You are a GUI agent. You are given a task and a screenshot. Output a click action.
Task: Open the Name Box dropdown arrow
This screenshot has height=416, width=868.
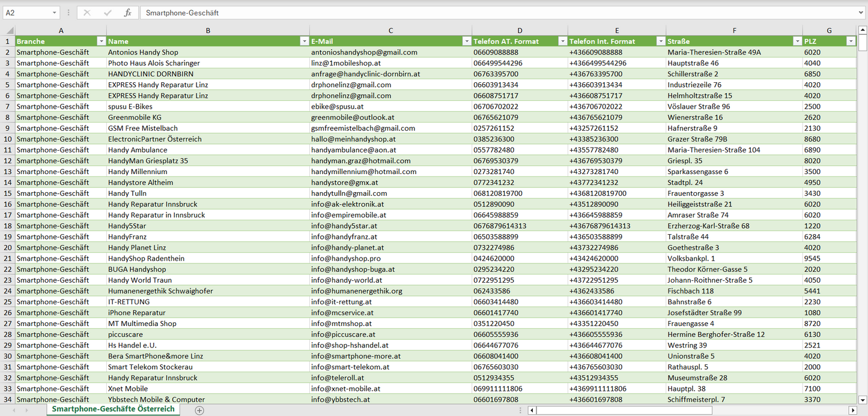point(54,13)
